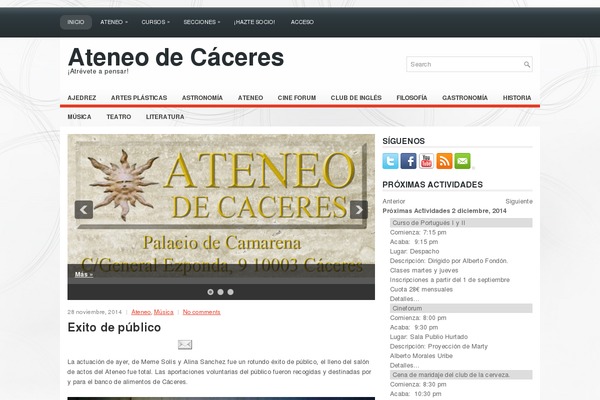
Task: Expand the ATENEO dropdown in top bar
Action: 114,22
